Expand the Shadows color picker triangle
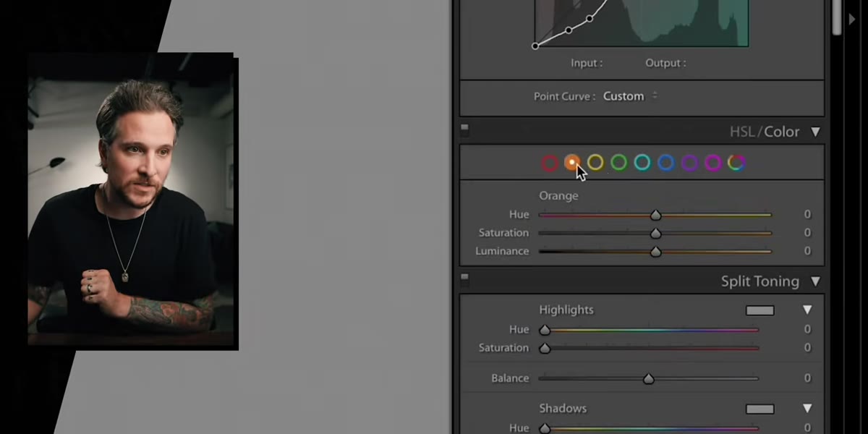 [x=807, y=409]
